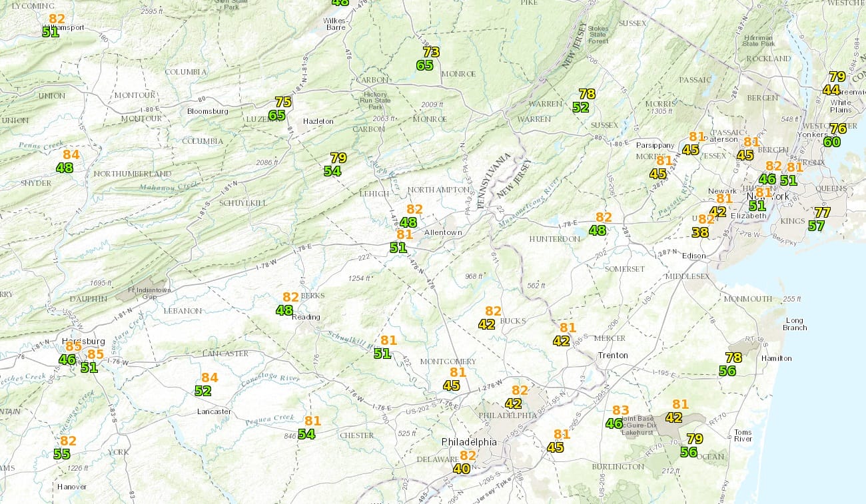Click the 79/44 station near White Plains
Screen dimensions: 866x504
click(833, 83)
